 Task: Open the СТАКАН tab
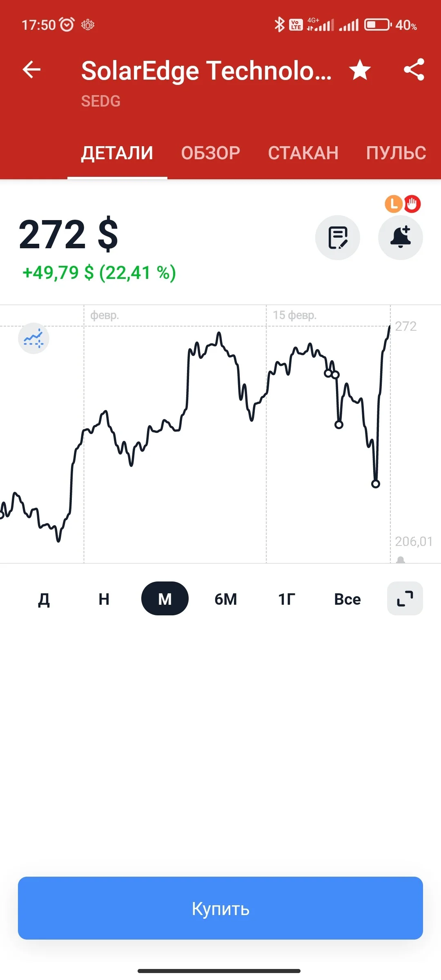click(303, 153)
